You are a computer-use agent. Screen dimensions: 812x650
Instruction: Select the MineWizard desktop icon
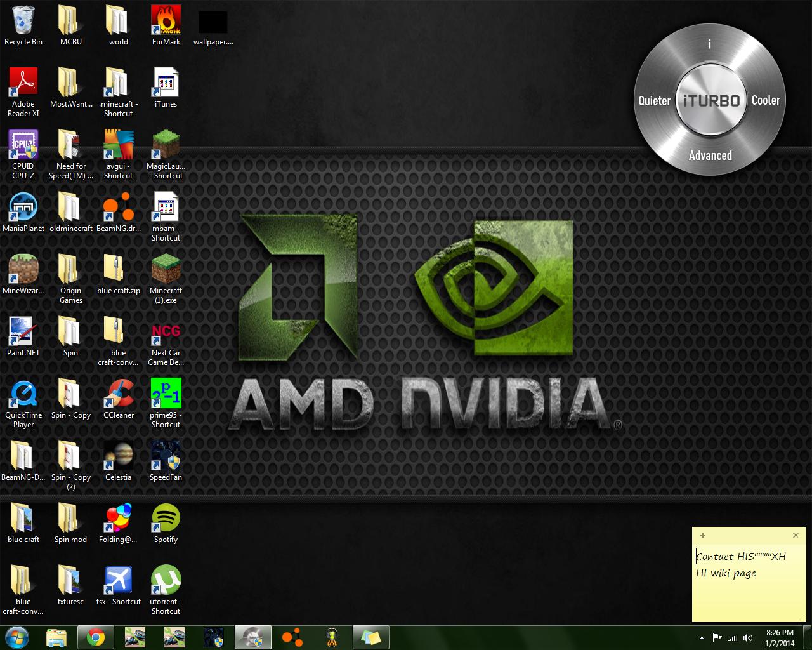point(23,275)
